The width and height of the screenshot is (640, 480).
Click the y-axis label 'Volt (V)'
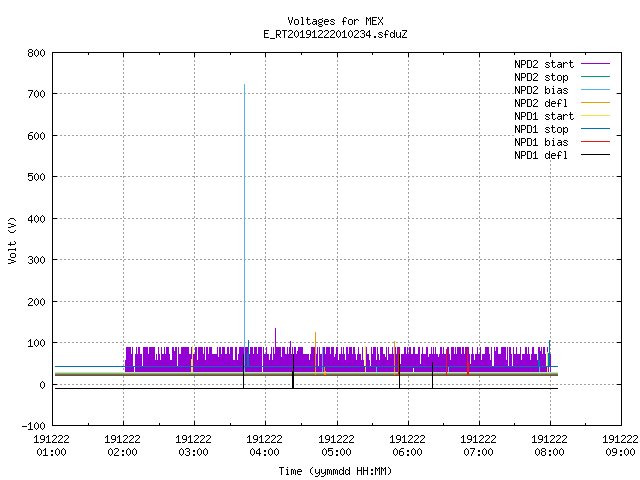[x=12, y=240]
